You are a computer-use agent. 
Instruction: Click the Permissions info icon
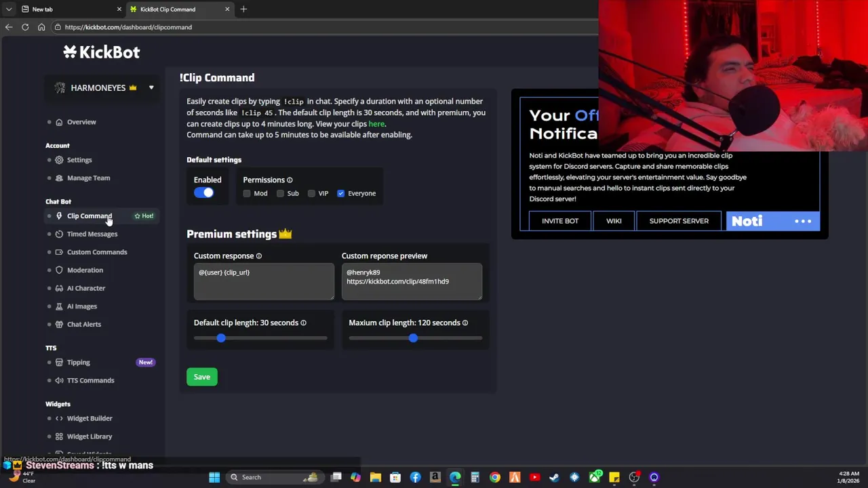(290, 180)
